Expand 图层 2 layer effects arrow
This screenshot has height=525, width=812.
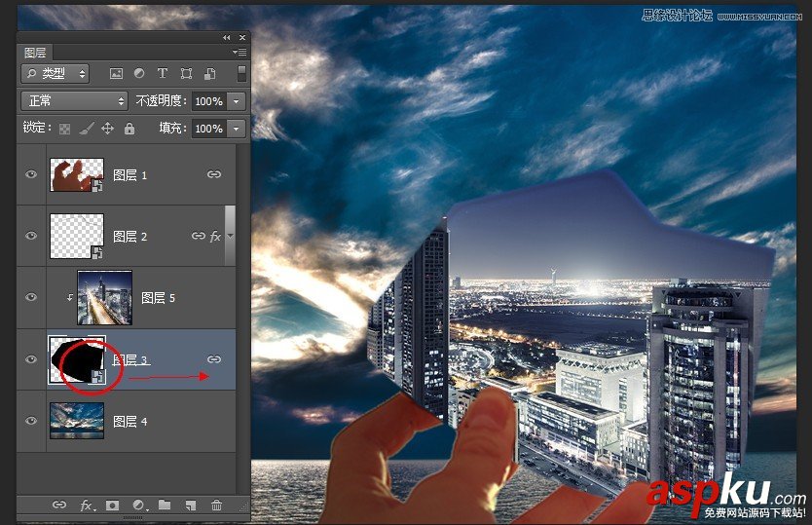point(231,237)
